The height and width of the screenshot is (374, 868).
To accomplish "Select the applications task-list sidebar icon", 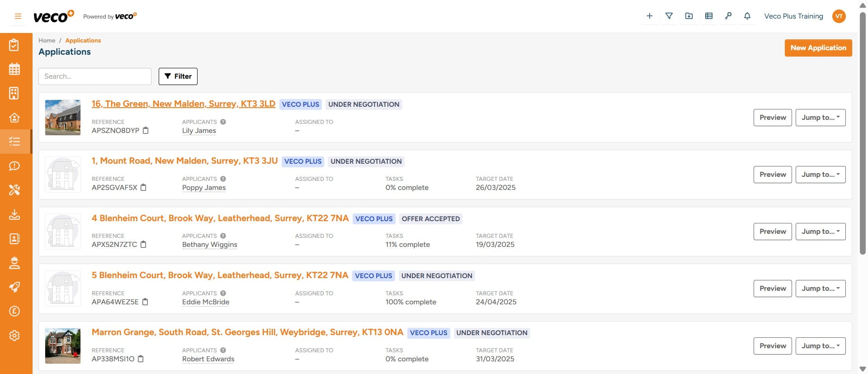I will [14, 142].
